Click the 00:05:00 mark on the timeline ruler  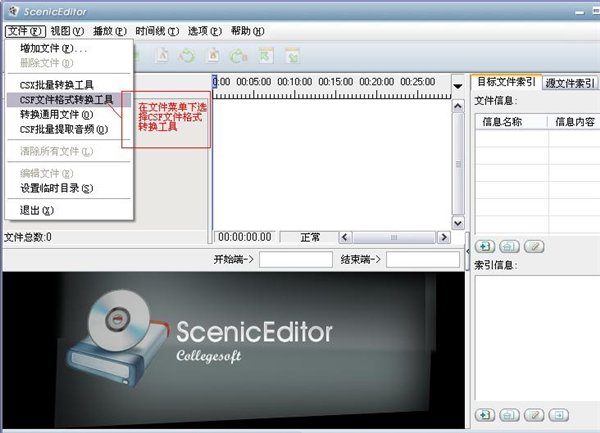click(x=254, y=82)
